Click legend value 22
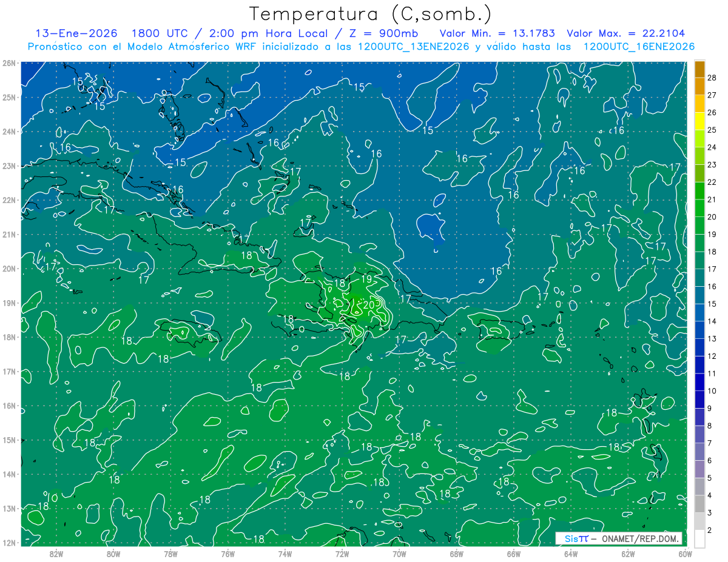The image size is (728, 562). pyautogui.click(x=712, y=182)
